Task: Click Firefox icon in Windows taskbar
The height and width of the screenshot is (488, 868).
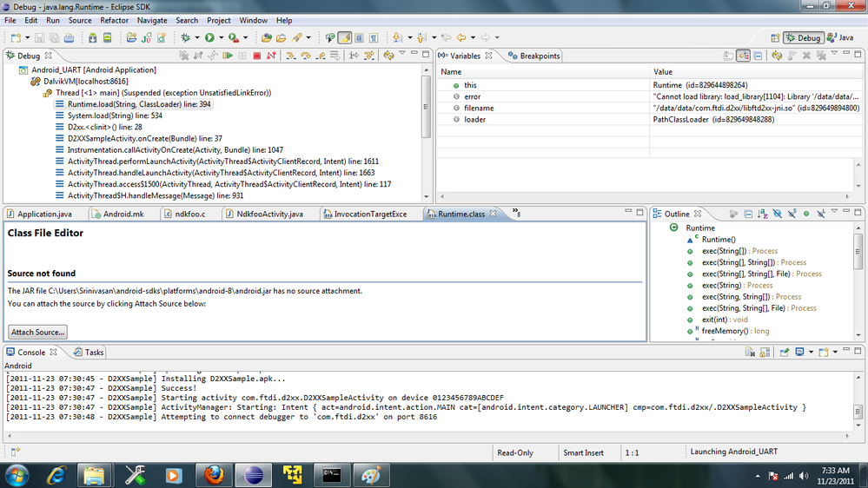Action: (214, 475)
